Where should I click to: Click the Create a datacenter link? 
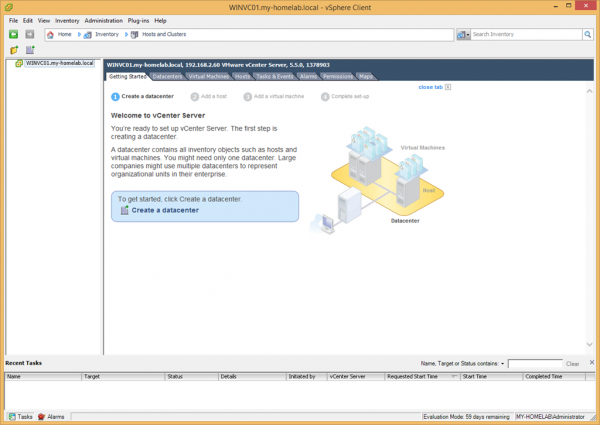tap(165, 210)
